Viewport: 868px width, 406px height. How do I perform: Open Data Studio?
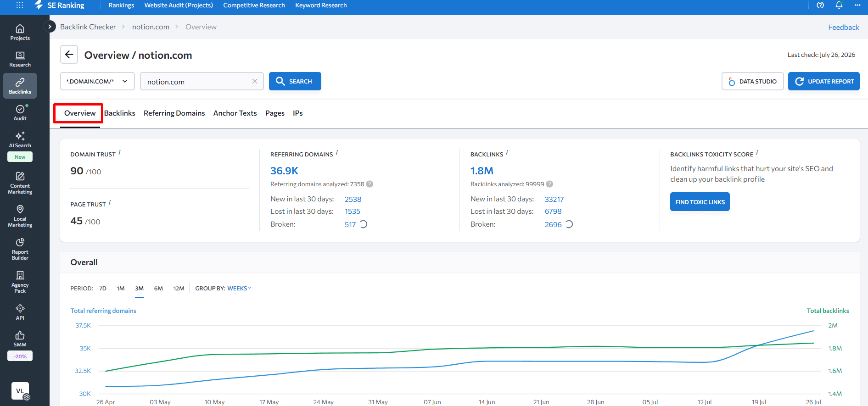click(x=753, y=81)
